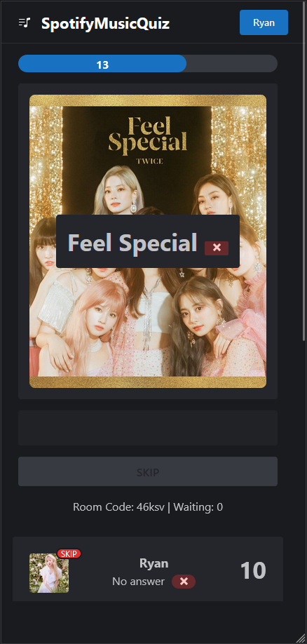
Task: Click the red SKIP badge on avatar
Action: click(x=69, y=554)
